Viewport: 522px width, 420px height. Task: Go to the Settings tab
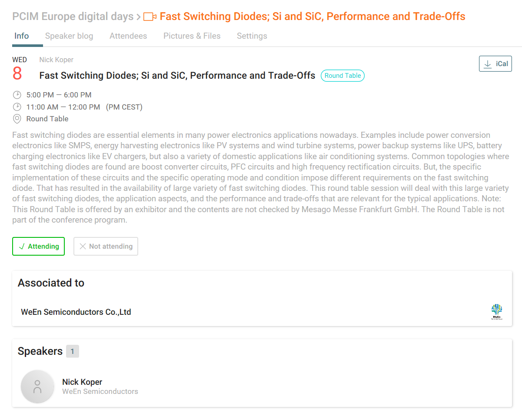(252, 36)
